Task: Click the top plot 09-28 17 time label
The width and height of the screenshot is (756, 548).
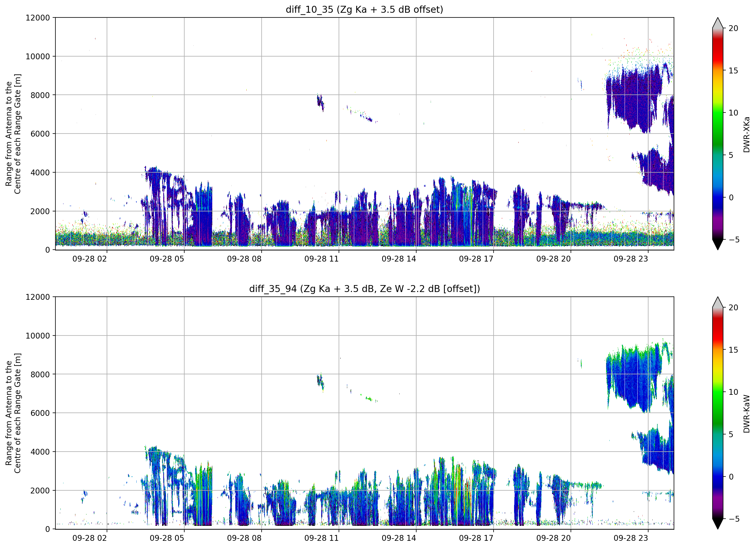Action: [x=476, y=259]
